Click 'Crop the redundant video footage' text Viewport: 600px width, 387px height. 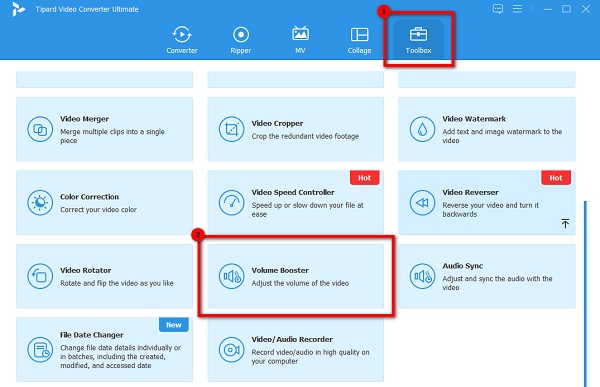(305, 136)
